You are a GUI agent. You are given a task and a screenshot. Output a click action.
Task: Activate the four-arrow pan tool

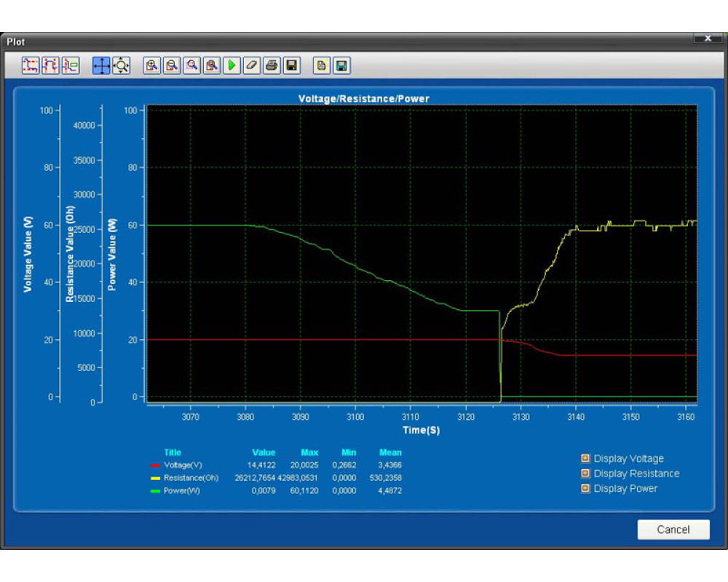pos(101,65)
